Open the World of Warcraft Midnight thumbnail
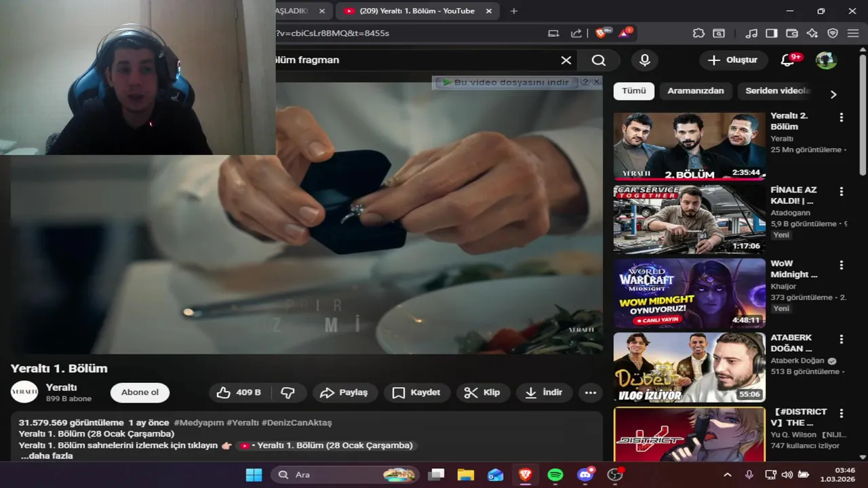This screenshot has height=488, width=868. [x=690, y=293]
